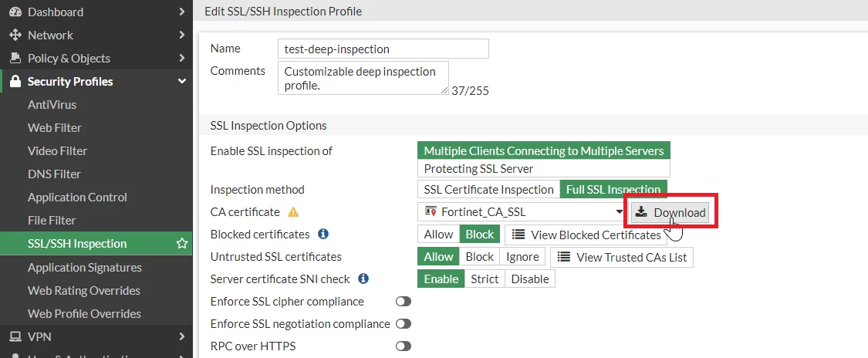Screen dimensions: 868x358
Task: Click the Network cross-arrows icon
Action: point(15,35)
